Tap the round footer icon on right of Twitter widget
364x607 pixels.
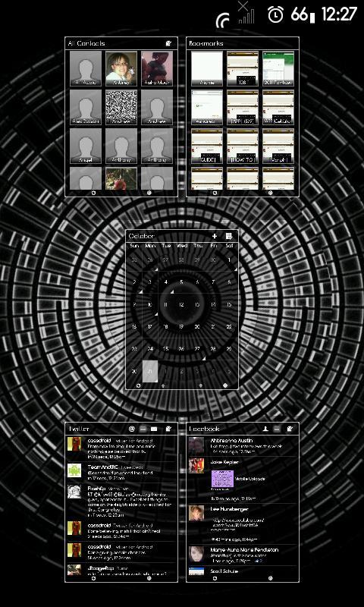[149, 578]
